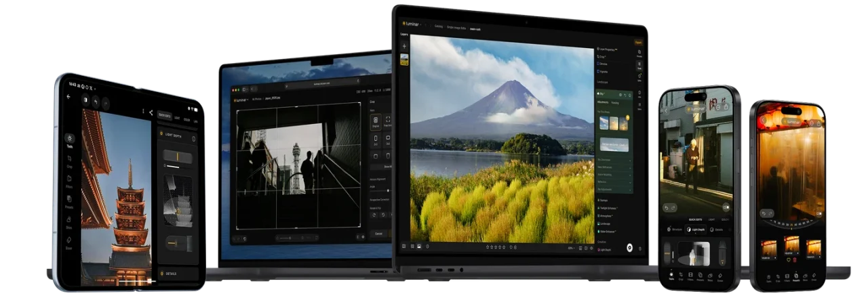
Task: Tap the back arrow on the orange-photo phone
Action: (763, 120)
